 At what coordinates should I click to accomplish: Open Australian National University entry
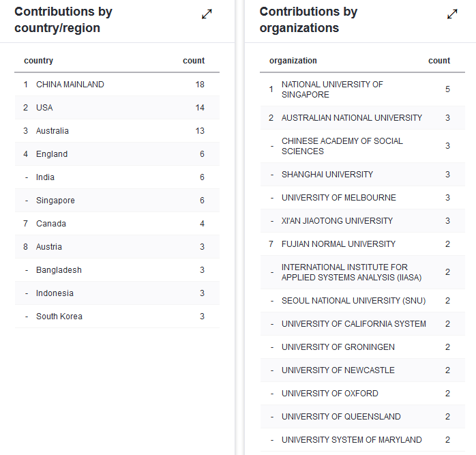click(x=352, y=118)
